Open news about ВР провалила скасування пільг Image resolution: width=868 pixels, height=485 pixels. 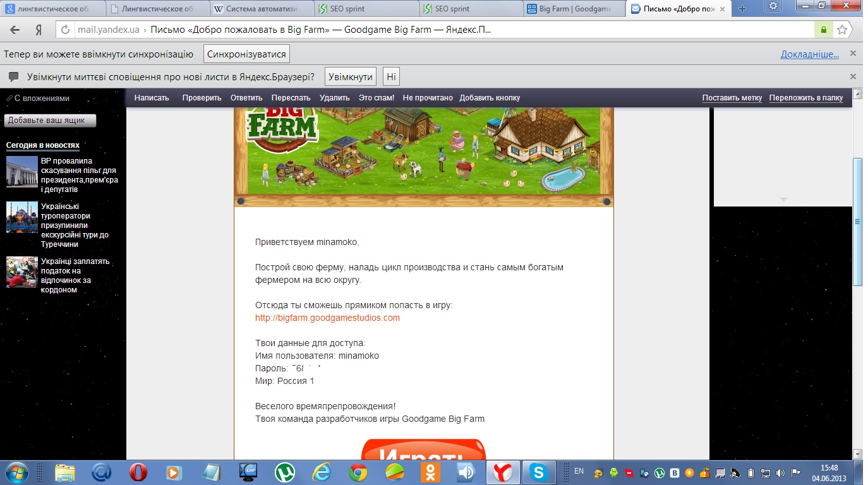click(79, 175)
